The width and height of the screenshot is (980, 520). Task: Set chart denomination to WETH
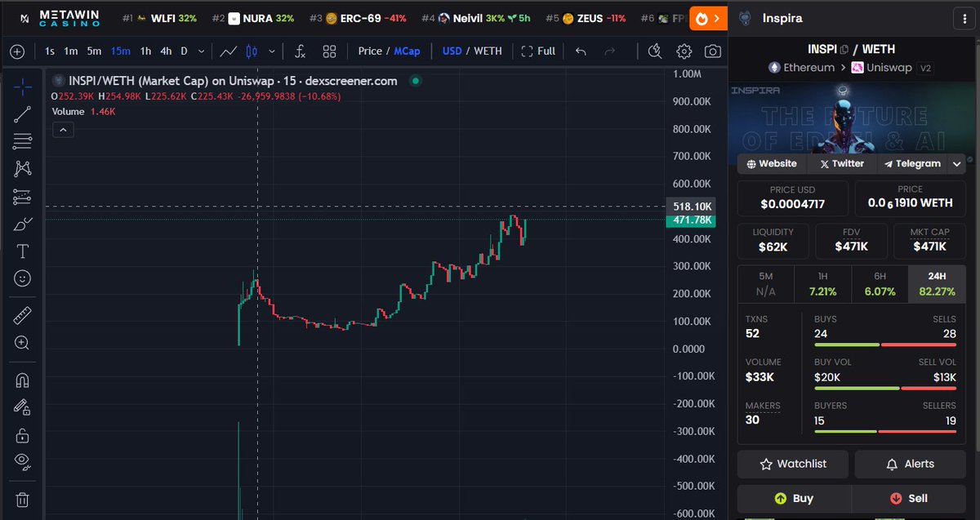click(488, 51)
